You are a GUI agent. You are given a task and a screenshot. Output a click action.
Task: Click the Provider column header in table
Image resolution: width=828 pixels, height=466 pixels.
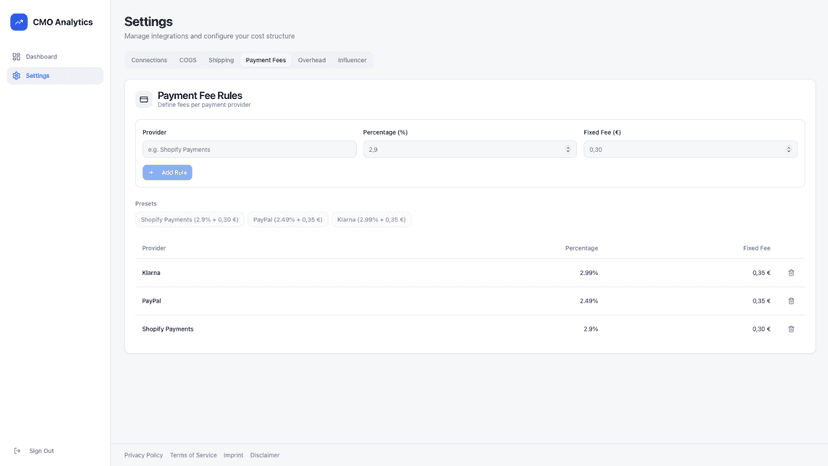coord(154,248)
